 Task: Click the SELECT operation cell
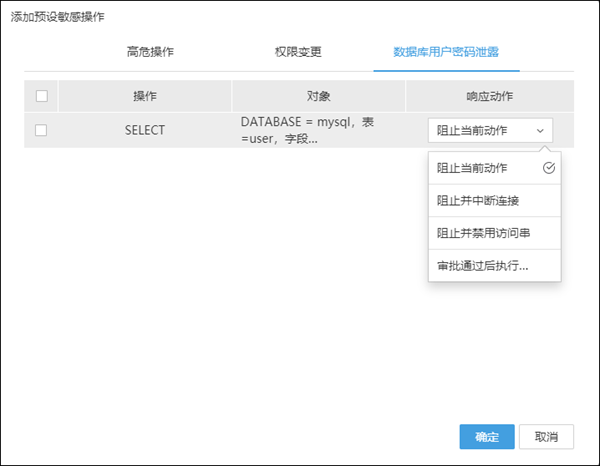[x=145, y=130]
